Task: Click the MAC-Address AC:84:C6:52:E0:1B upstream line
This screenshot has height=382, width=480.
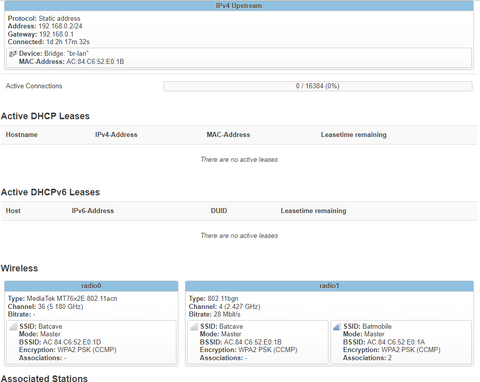Action: [71, 61]
